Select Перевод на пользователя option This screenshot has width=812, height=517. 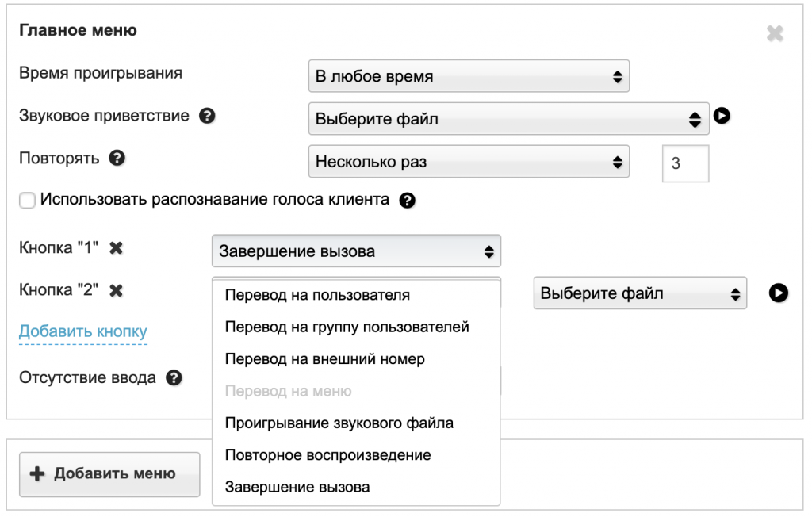[317, 295]
